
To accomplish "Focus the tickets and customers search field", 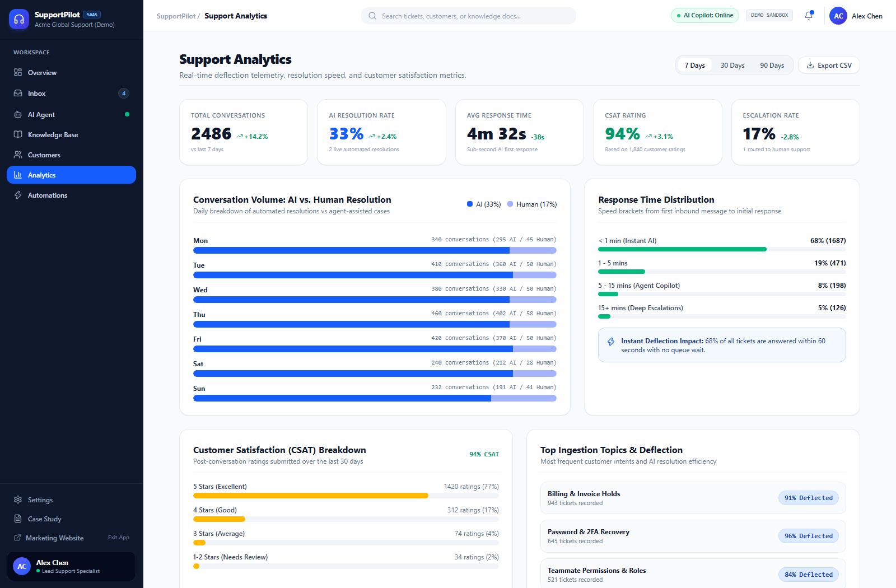I will tap(469, 16).
